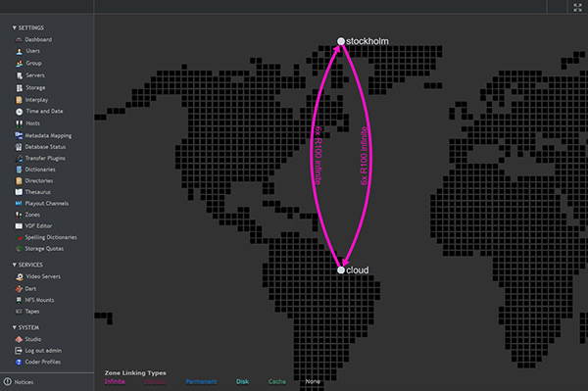Select the cloud zone node
588x391 pixels.
pos(340,269)
